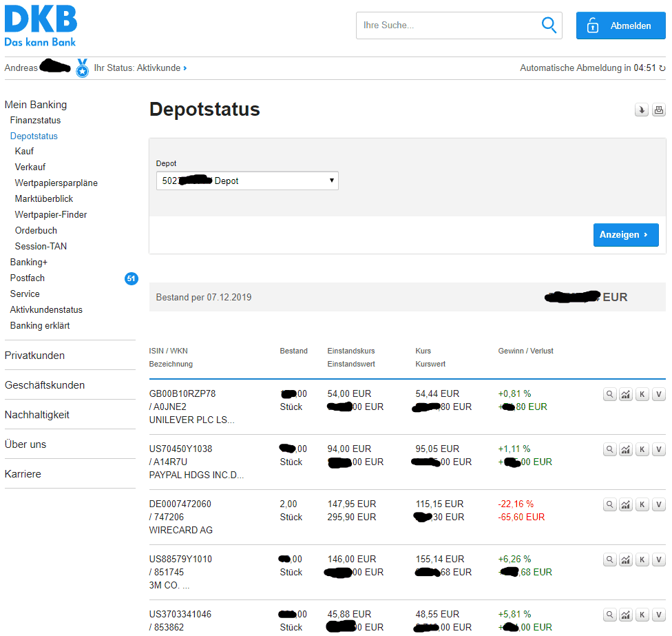The width and height of the screenshot is (672, 636).
Task: Print the Depotstatus page
Action: 659,110
